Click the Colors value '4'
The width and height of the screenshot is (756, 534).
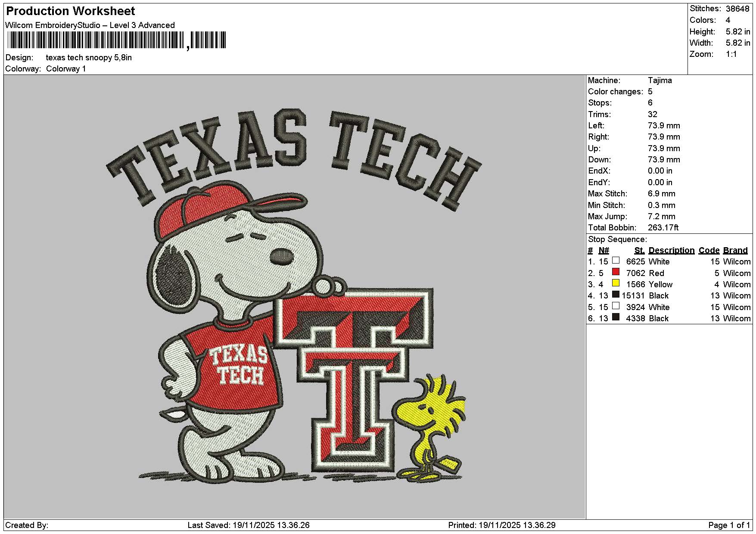pyautogui.click(x=728, y=20)
